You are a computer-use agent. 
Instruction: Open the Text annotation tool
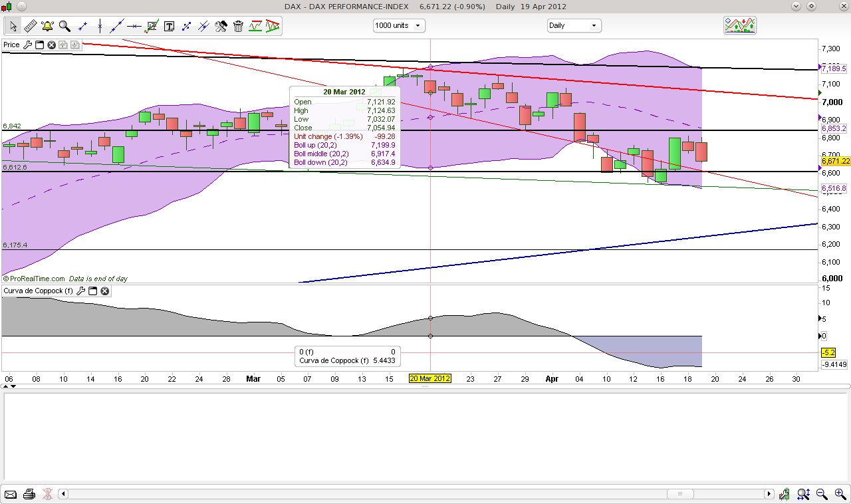click(170, 27)
